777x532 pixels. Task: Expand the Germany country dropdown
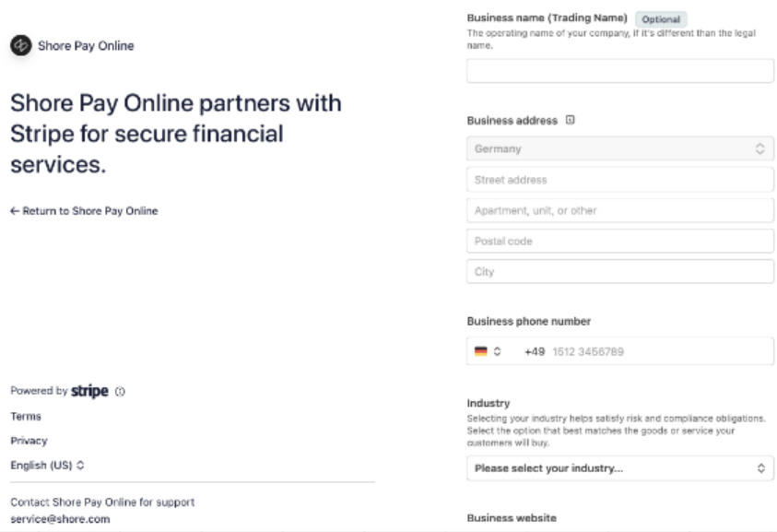tap(619, 148)
